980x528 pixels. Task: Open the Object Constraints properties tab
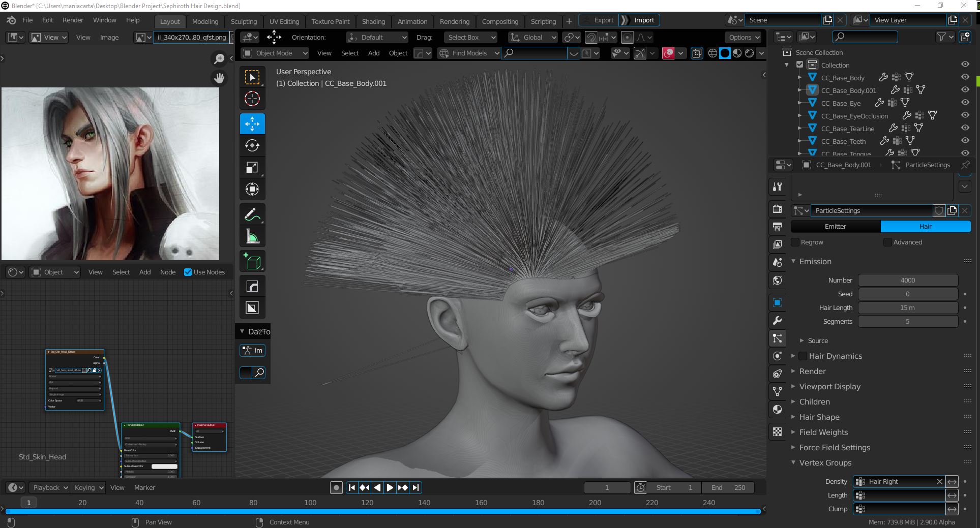777,374
